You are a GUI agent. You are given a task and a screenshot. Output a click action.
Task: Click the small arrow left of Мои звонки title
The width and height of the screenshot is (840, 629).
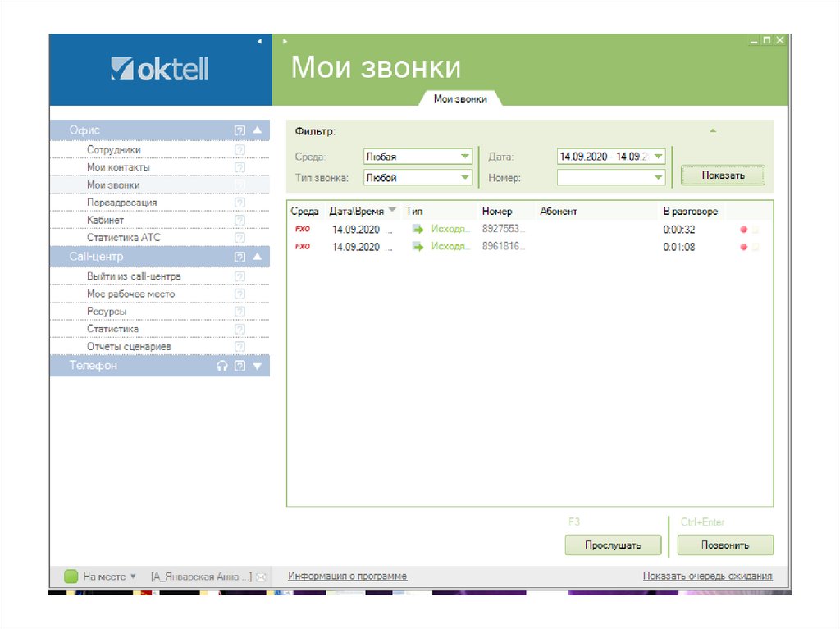(285, 41)
